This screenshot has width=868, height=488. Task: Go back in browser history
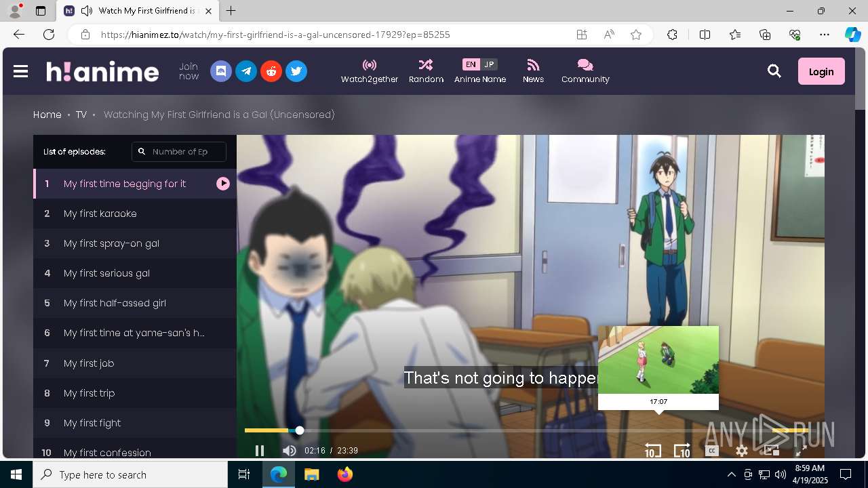(19, 35)
